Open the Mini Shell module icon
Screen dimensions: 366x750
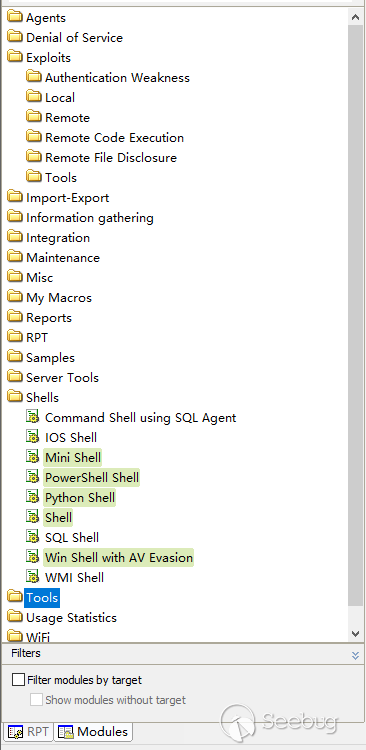pyautogui.click(x=32, y=457)
